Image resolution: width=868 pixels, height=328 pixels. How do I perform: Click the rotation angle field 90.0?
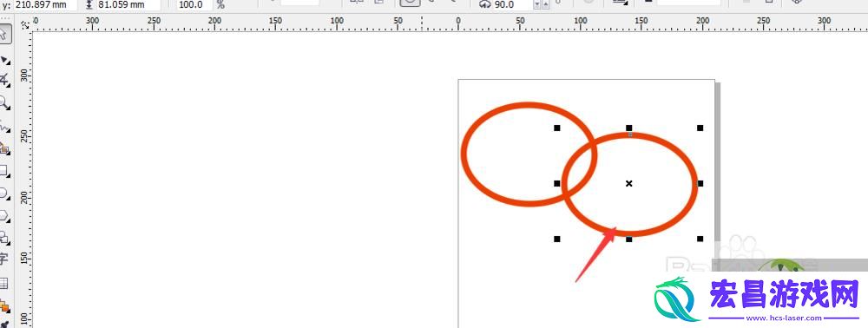(x=513, y=5)
